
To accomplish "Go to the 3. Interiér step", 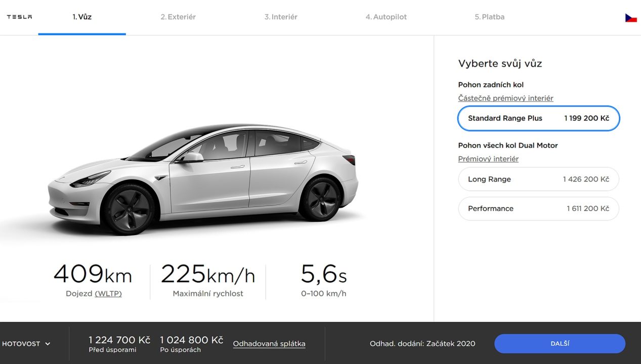I will coord(281,17).
